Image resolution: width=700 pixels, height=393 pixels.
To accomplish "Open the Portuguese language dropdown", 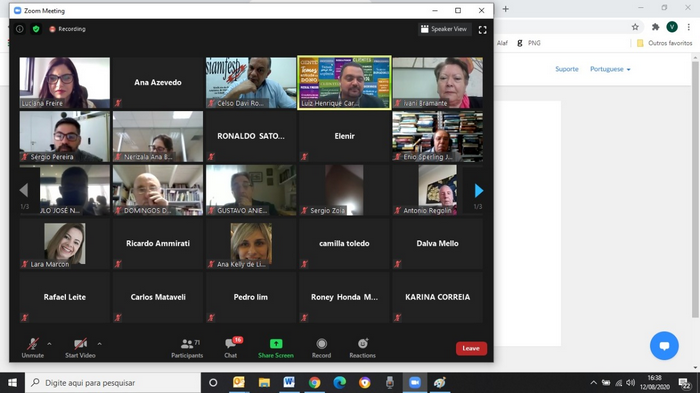I will (x=610, y=69).
